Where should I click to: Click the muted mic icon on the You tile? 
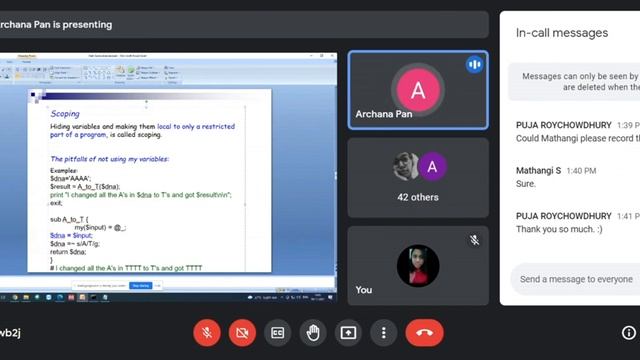pos(474,240)
